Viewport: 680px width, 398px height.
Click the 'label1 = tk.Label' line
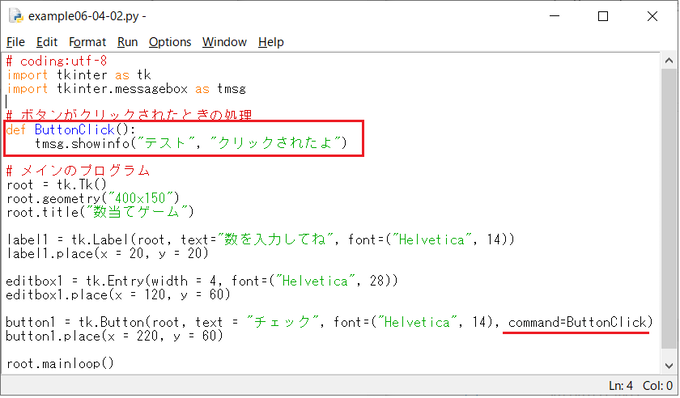[260, 240]
